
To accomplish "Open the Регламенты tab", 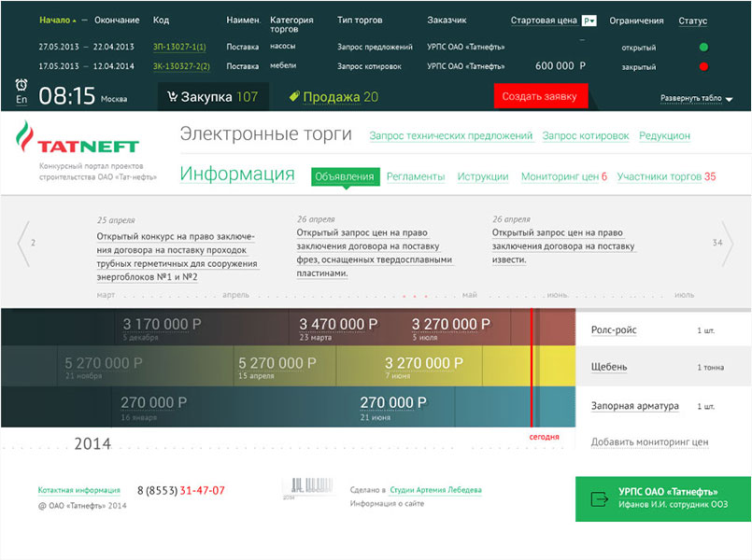I will point(416,176).
